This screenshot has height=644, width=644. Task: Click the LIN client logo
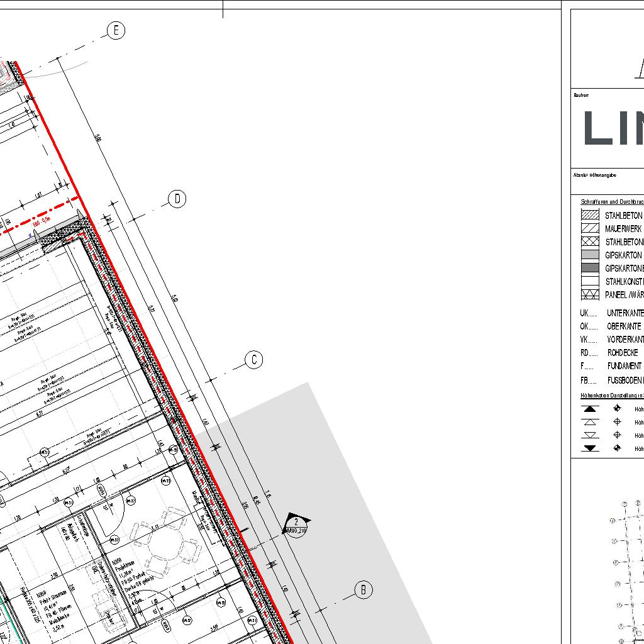coord(614,128)
